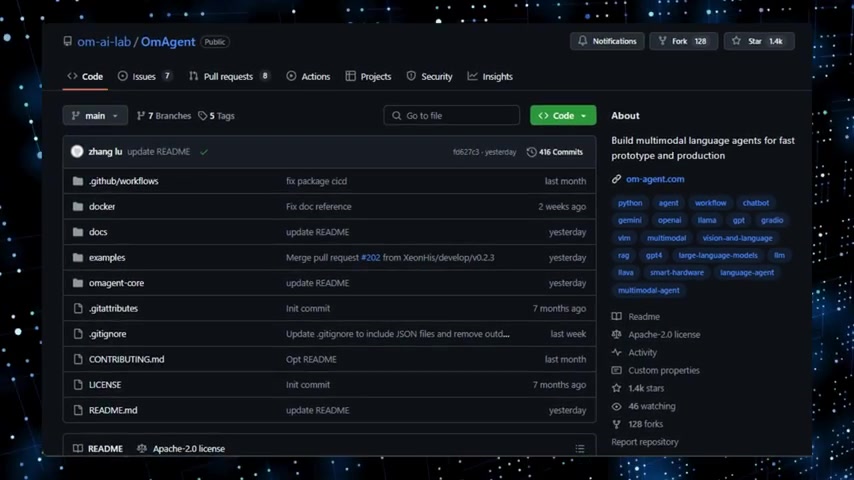View the Insights tab
Viewport: 854px width, 480px height.
[x=490, y=76]
